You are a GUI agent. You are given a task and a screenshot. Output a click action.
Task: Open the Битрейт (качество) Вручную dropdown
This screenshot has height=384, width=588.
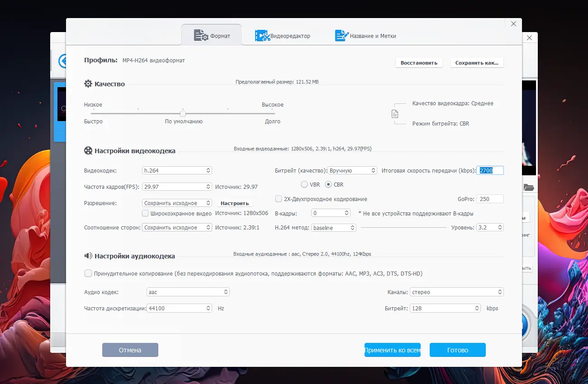(352, 170)
